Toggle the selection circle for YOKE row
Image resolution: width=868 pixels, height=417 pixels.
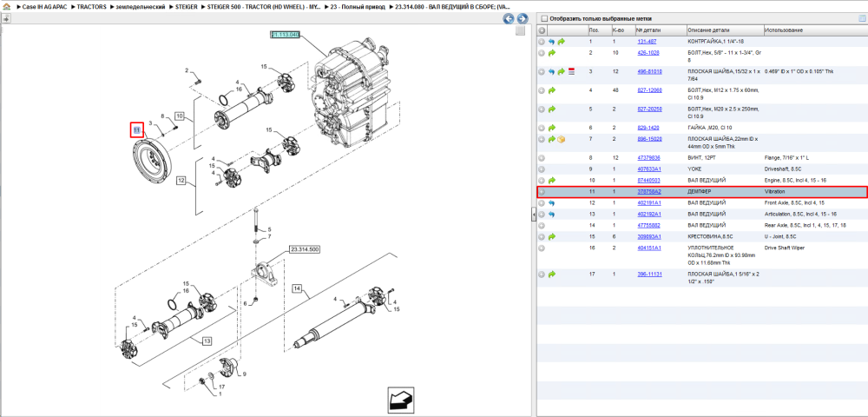pyautogui.click(x=542, y=169)
